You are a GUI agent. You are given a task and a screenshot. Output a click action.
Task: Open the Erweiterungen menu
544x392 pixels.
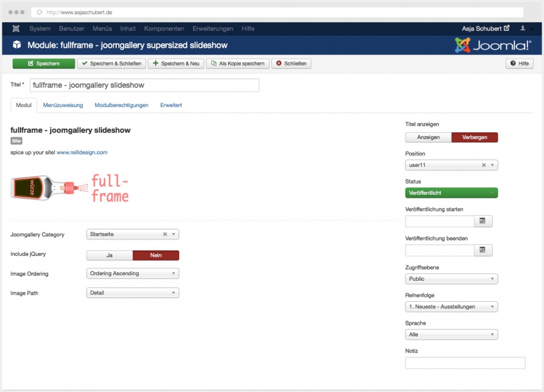click(x=213, y=28)
